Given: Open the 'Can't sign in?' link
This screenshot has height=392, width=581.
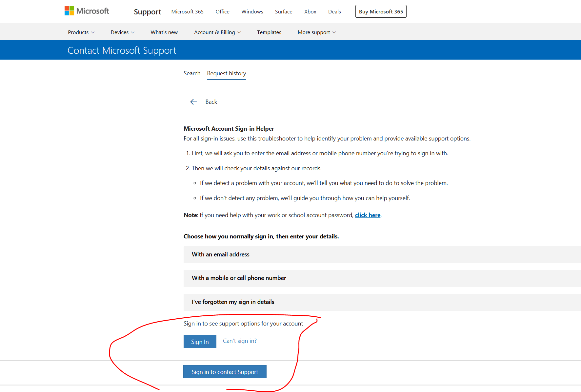Looking at the screenshot, I should click(240, 341).
